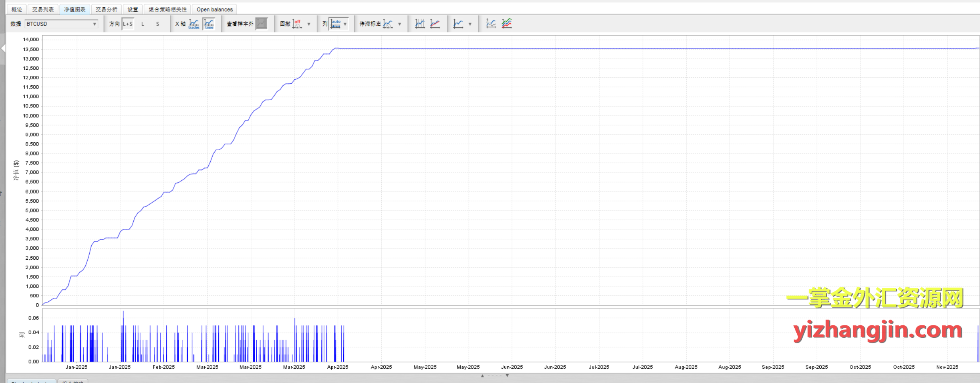This screenshot has height=383, width=980.
Task: Click the multi-colored equity lines icon
Action: 507,24
